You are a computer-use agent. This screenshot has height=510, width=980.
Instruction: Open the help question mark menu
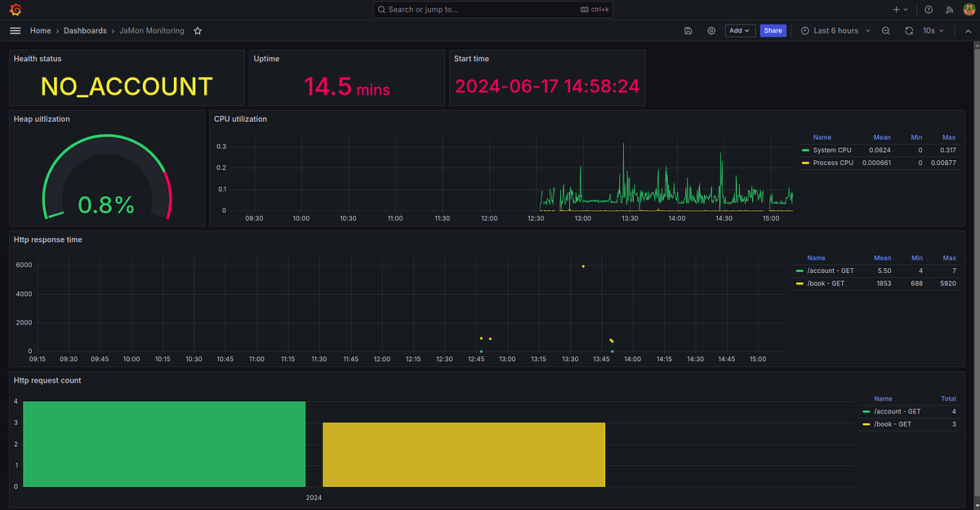(x=929, y=10)
